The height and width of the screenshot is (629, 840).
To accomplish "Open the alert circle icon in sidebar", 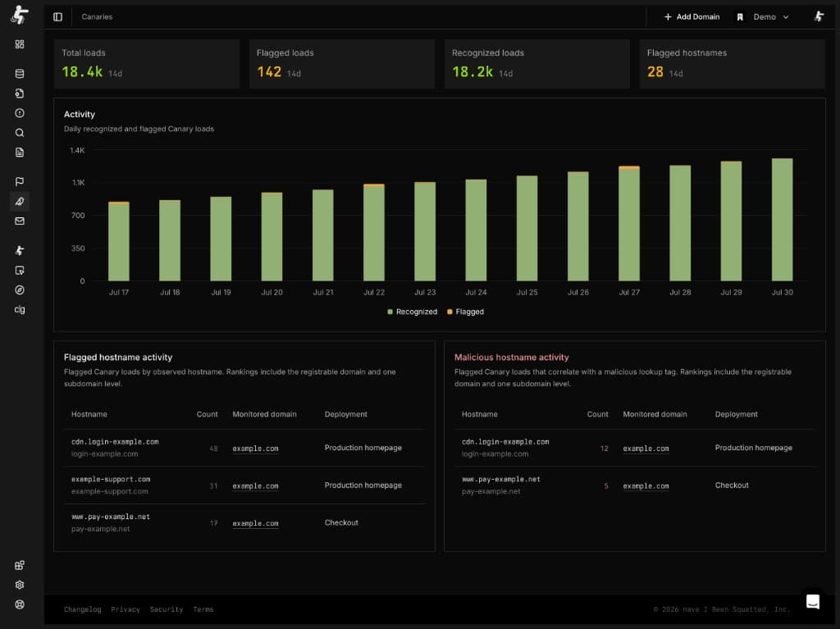I will pos(20,113).
